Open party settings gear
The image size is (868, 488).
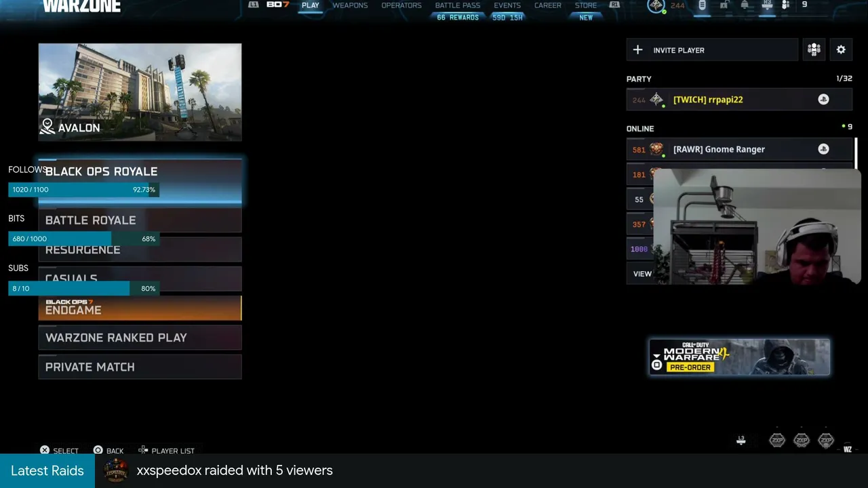tap(841, 49)
